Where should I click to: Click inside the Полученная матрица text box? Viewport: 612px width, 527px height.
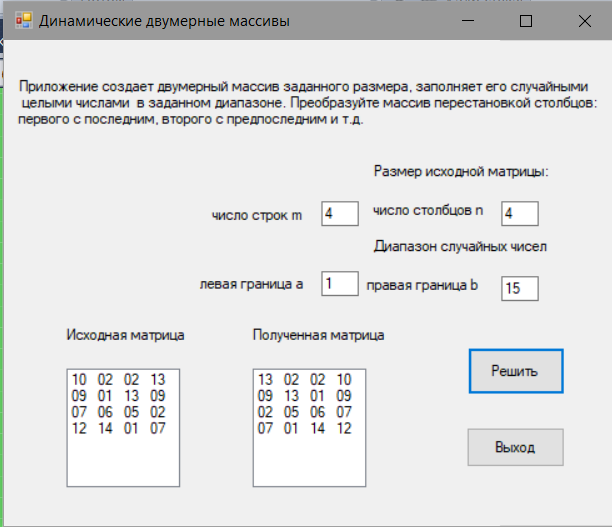[309, 428]
